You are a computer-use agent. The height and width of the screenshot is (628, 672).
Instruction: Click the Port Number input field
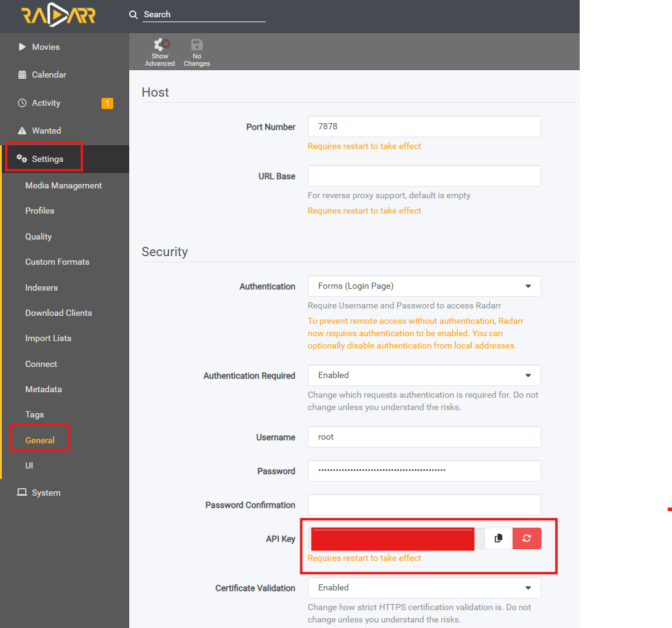[424, 126]
